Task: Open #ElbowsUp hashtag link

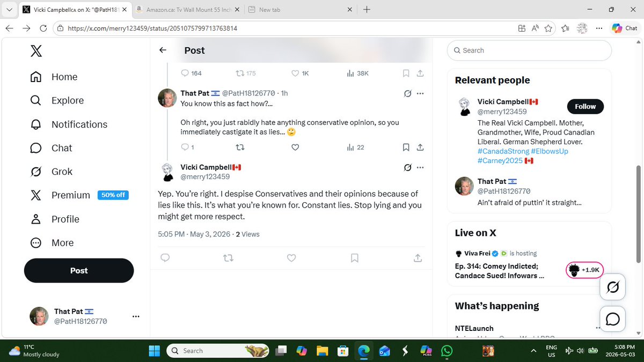Action: (550, 151)
